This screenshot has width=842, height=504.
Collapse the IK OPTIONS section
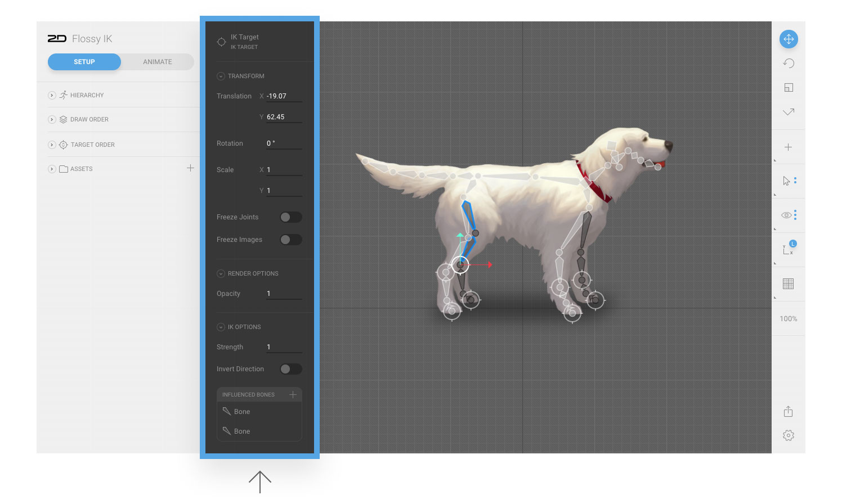[221, 327]
